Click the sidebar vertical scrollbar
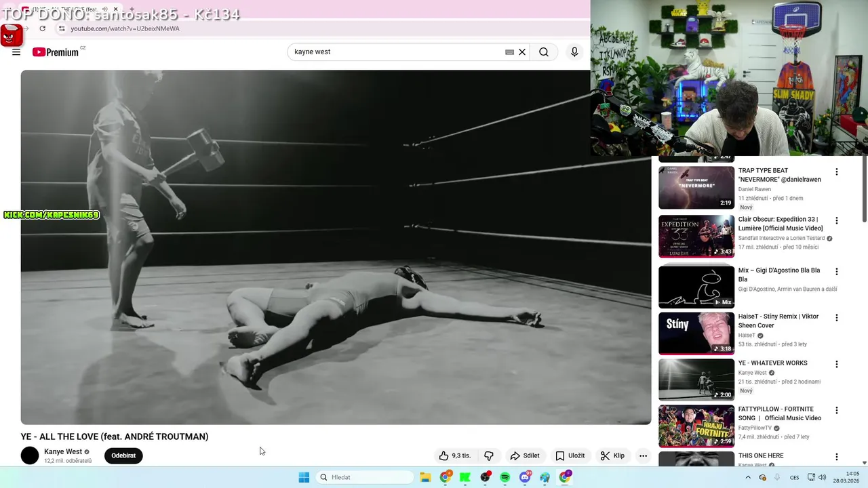This screenshot has height=488, width=868. point(864,190)
